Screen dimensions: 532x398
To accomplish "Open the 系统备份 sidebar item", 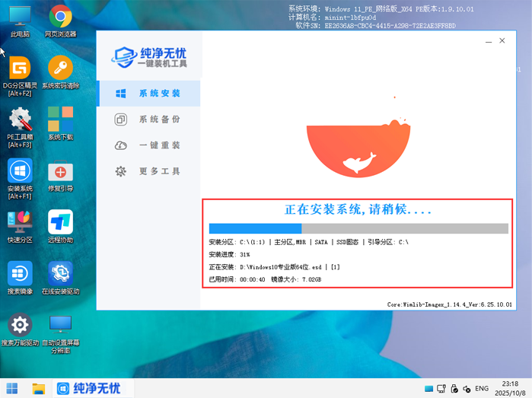I will click(149, 119).
